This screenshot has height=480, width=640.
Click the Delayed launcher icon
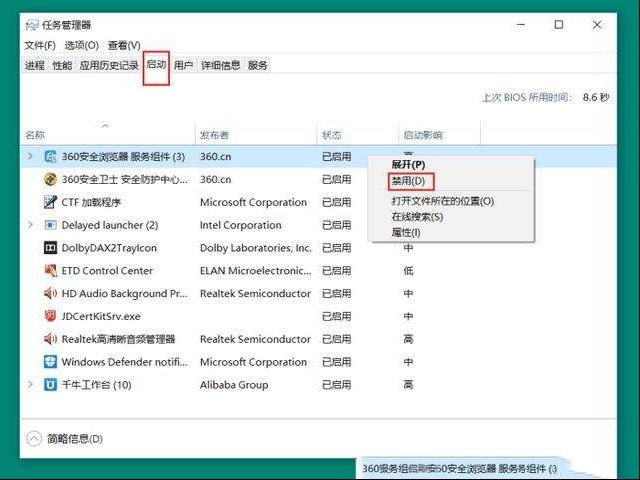coord(50,225)
